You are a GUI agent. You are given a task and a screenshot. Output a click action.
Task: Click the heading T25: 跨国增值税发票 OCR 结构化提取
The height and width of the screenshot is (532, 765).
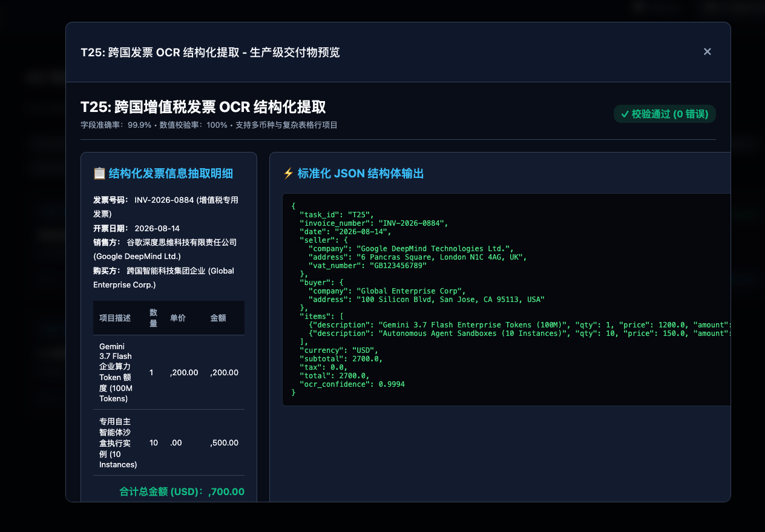203,107
